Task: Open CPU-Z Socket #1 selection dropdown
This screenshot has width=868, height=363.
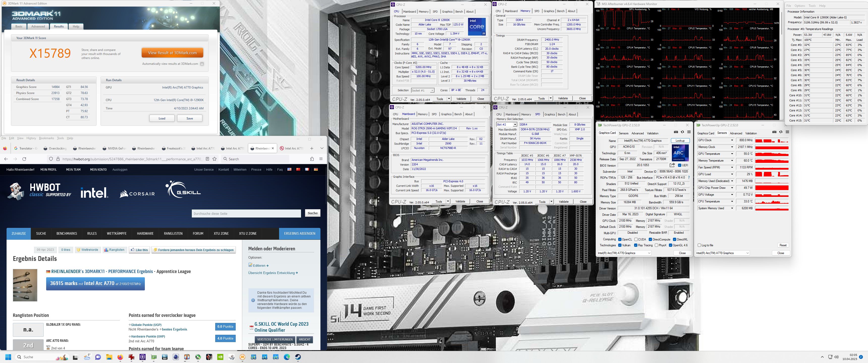Action: click(x=423, y=90)
